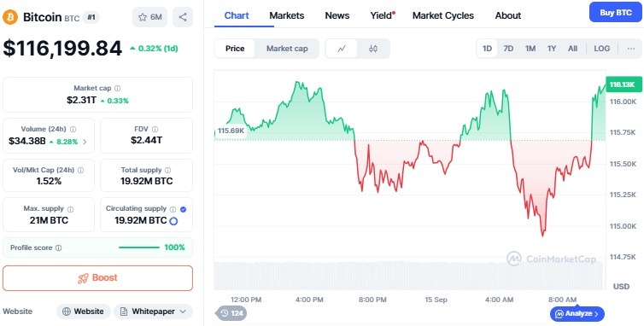Open the Market Cycles tab
This screenshot has height=326, width=644.
tap(443, 15)
